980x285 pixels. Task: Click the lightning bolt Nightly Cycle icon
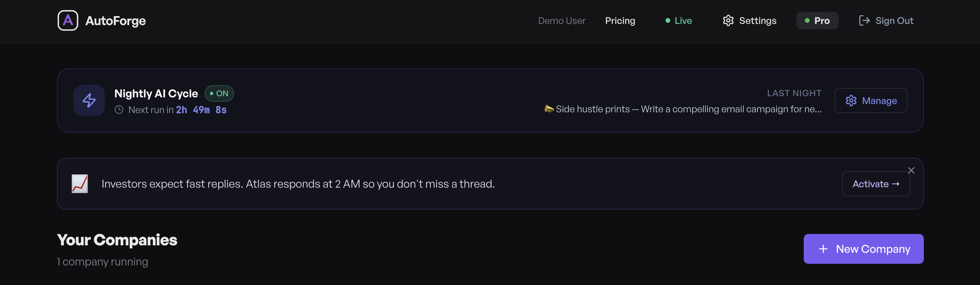[89, 100]
